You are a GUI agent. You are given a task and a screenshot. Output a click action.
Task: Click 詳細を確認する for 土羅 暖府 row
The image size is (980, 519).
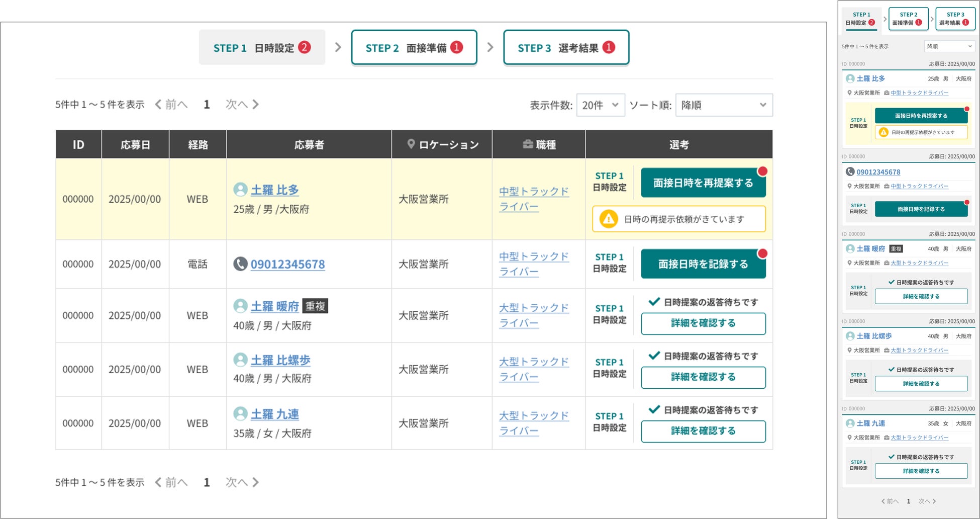[703, 323]
